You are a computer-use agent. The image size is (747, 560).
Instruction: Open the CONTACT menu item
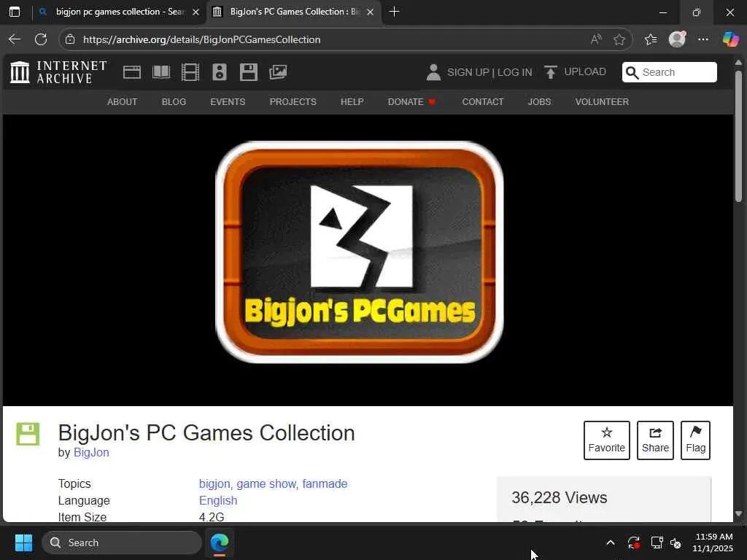pos(483,102)
